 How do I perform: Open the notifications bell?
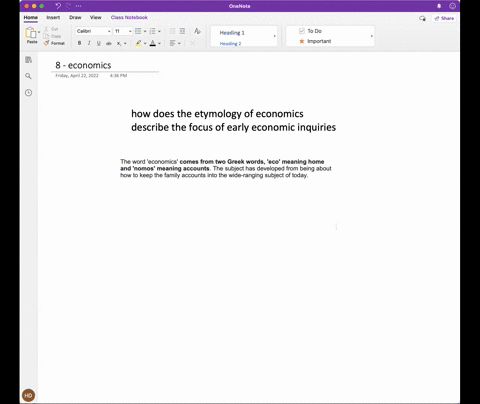(439, 6)
